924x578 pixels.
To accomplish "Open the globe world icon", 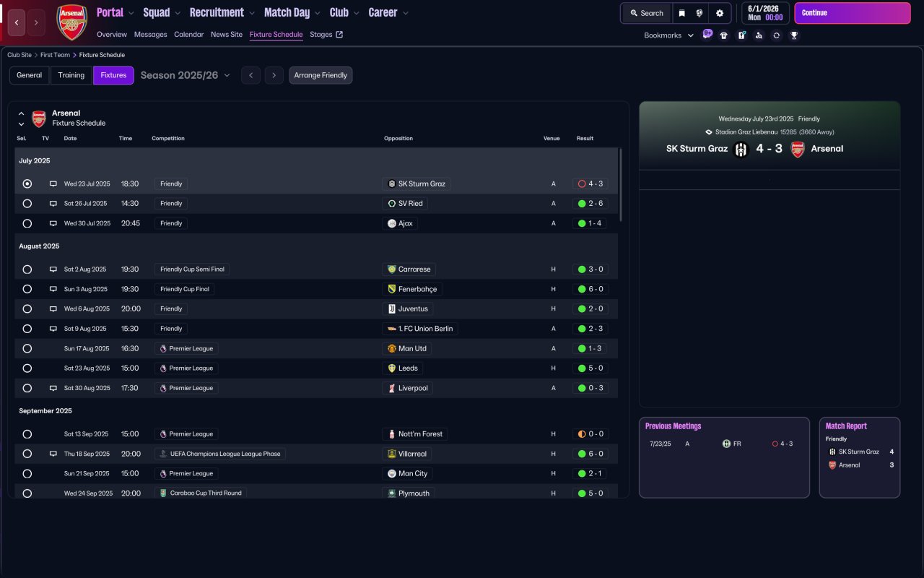I will point(699,13).
